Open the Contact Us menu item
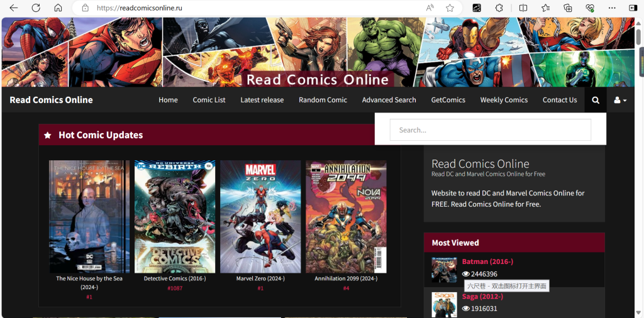 pos(560,100)
